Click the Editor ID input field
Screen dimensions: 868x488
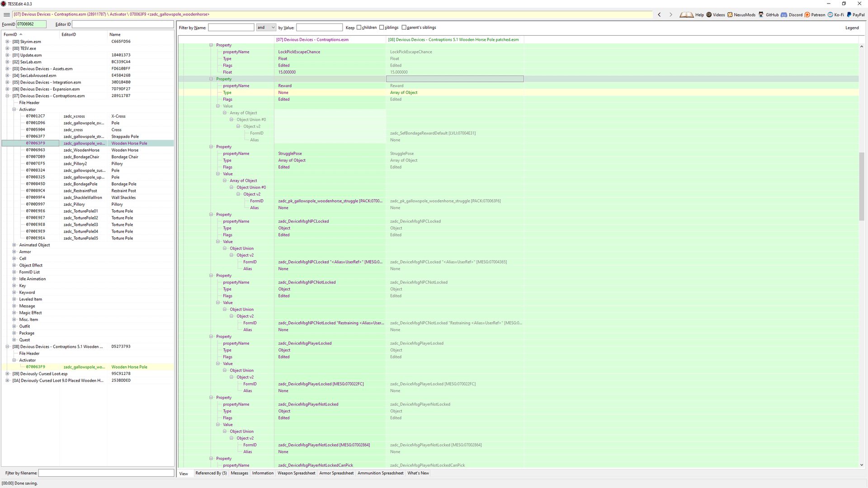[123, 24]
